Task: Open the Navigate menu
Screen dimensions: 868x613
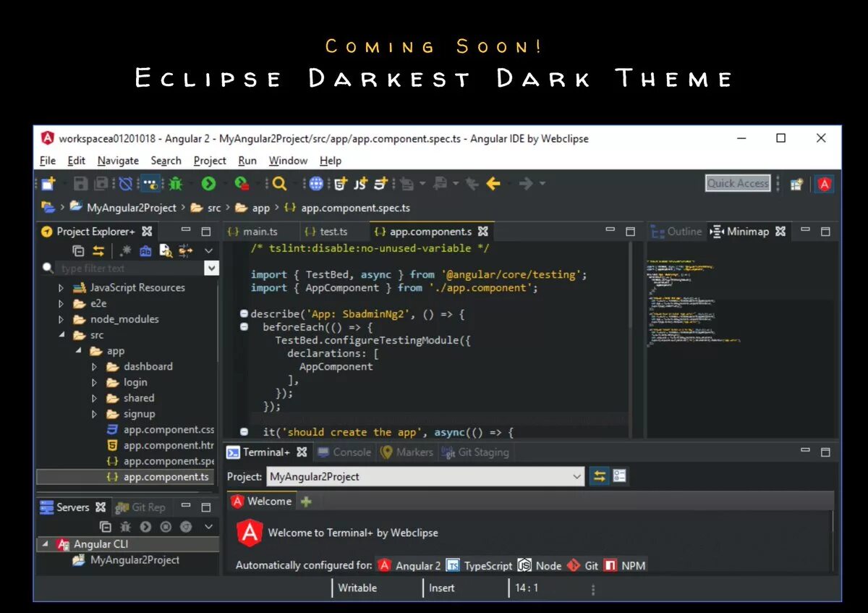Action: 119,161
